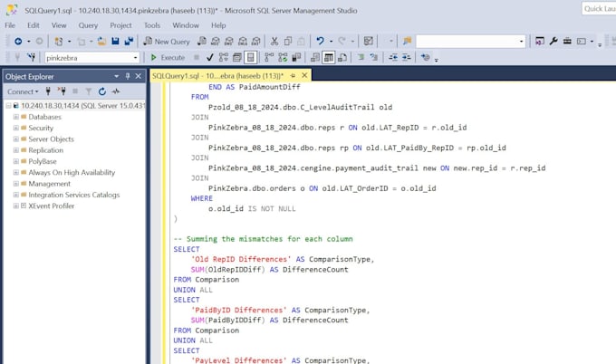This screenshot has height=364, width=616.
Task: Open the Solution Explorer window icon
Action: 540,42
